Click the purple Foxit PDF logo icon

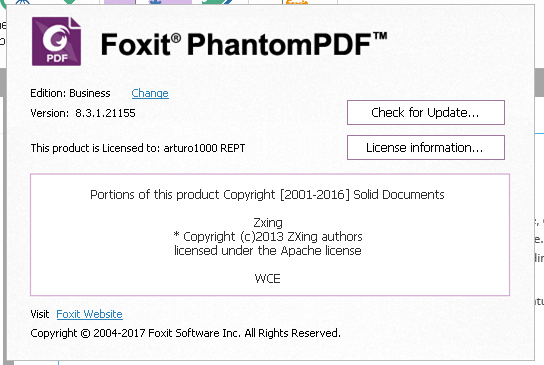pos(56,41)
